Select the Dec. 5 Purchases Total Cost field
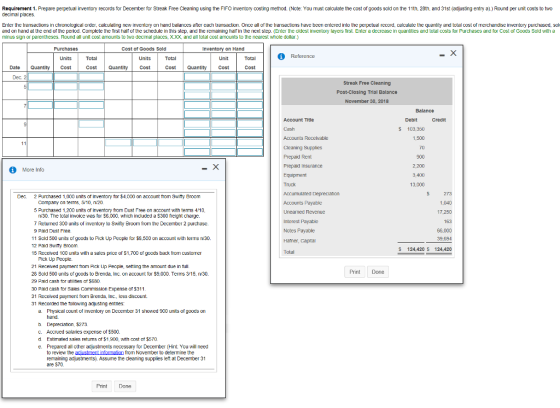Viewport: 560px width, 408px height. click(91, 86)
